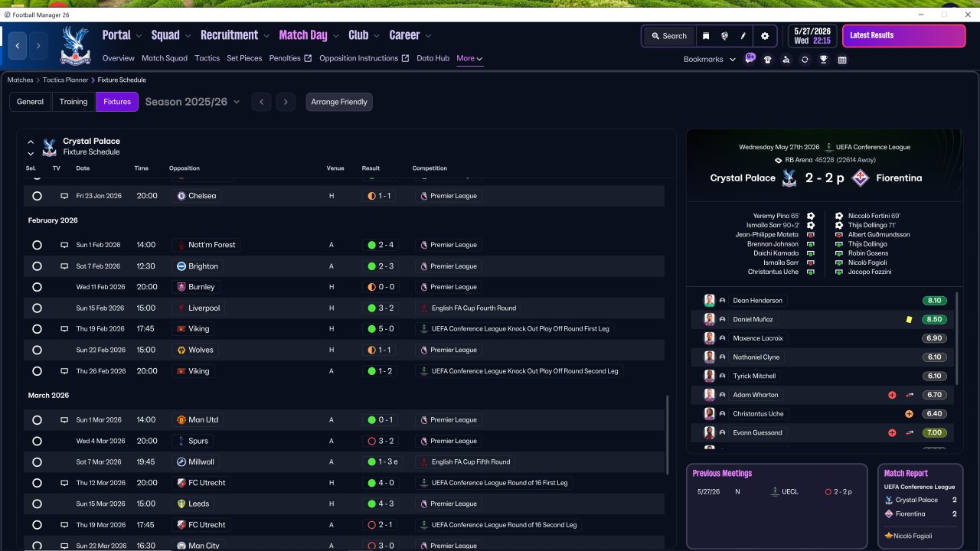Click the Matches breadcrumb link
The width and height of the screenshot is (980, 551).
[x=21, y=80]
